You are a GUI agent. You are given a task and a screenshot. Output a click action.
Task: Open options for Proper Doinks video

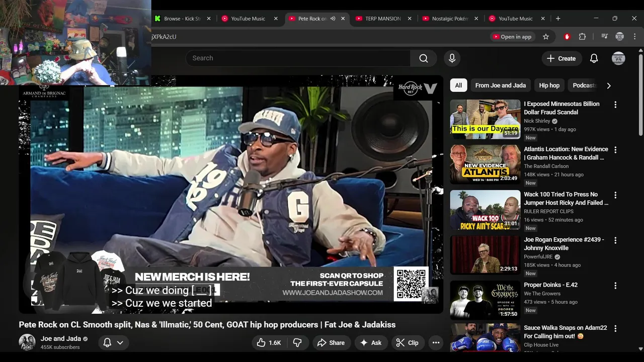click(615, 286)
